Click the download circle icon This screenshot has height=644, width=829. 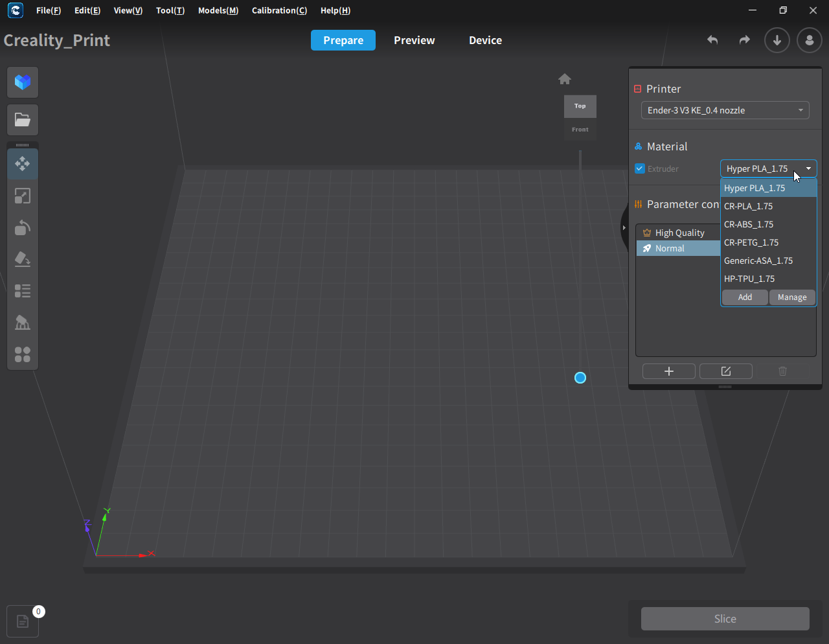[x=777, y=40]
